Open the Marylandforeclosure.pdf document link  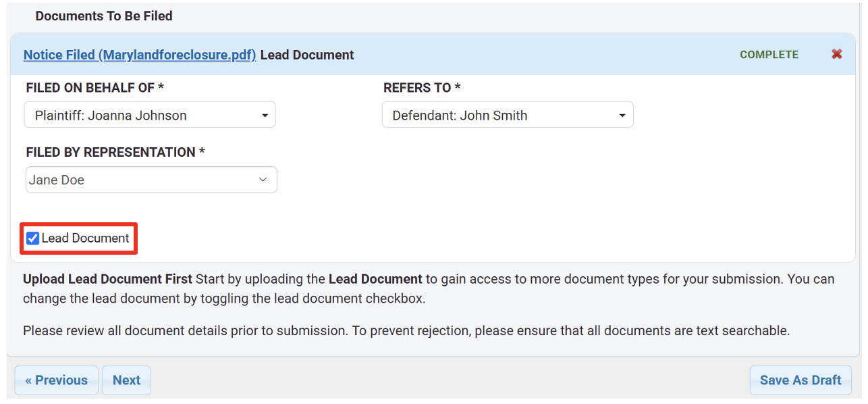[x=140, y=55]
